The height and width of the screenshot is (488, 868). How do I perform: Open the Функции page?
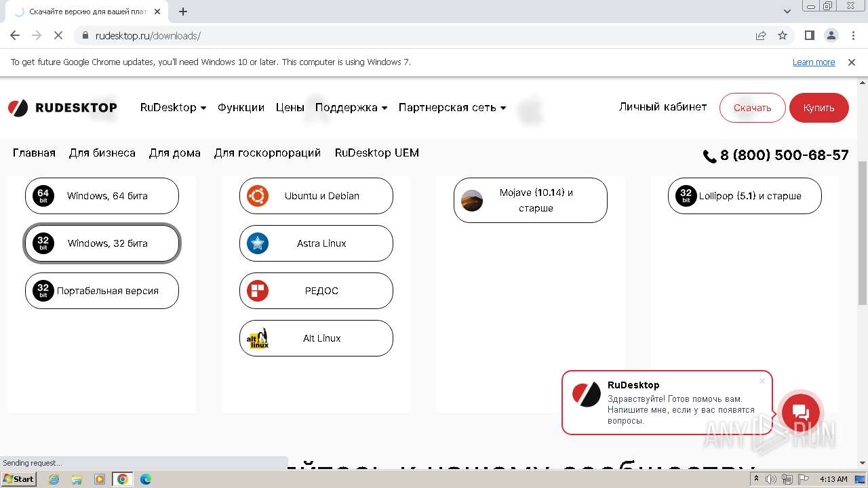(x=241, y=108)
